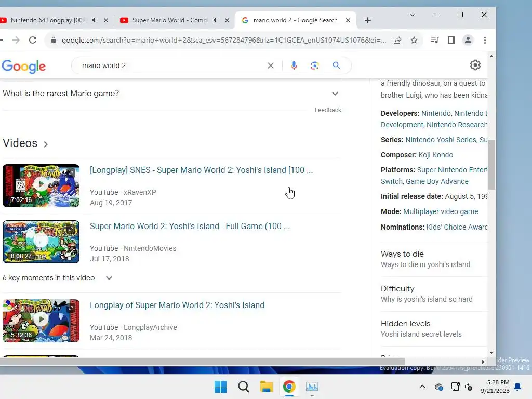This screenshot has width=532, height=399.
Task: Click the scroll up arrow
Action: pyautogui.click(x=491, y=56)
